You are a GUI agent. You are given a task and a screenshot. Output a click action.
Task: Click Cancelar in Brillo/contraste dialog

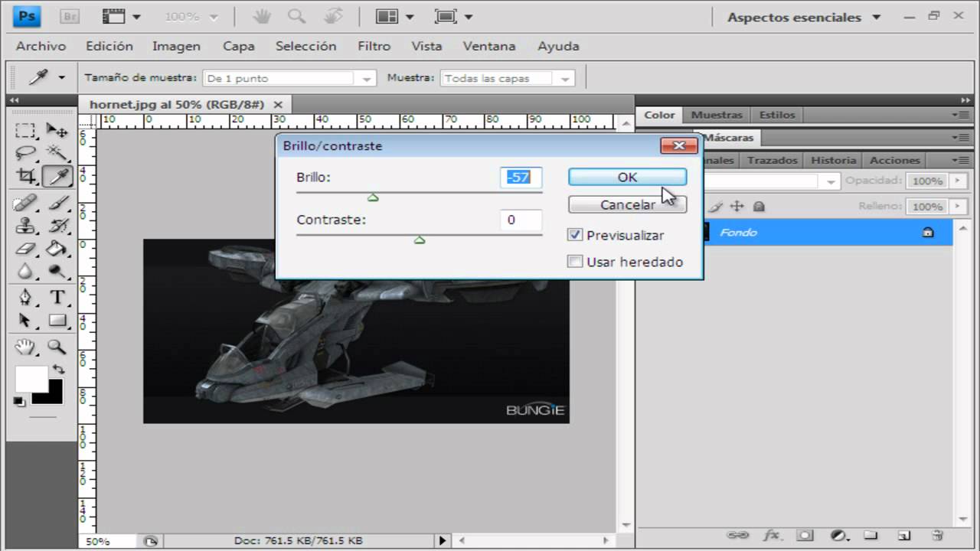click(x=627, y=204)
